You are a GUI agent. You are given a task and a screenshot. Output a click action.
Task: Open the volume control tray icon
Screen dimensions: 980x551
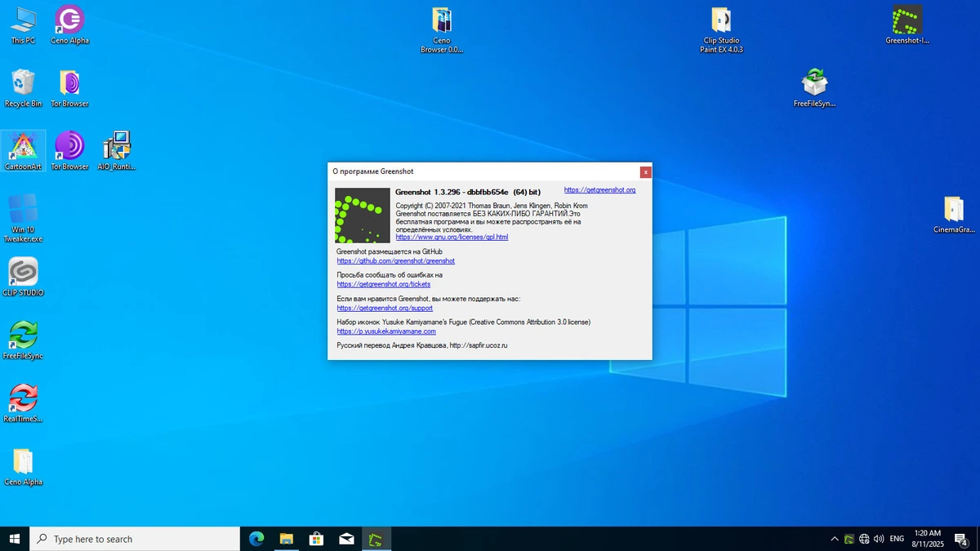tap(879, 539)
